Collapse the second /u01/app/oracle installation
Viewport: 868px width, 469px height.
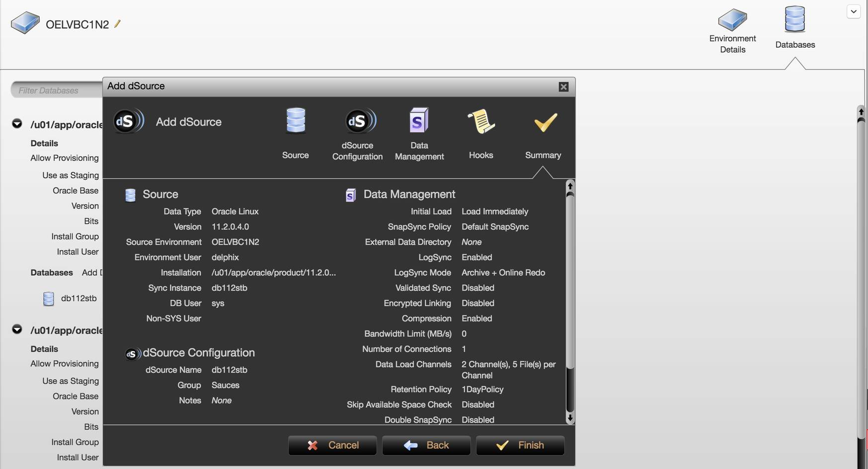point(17,329)
